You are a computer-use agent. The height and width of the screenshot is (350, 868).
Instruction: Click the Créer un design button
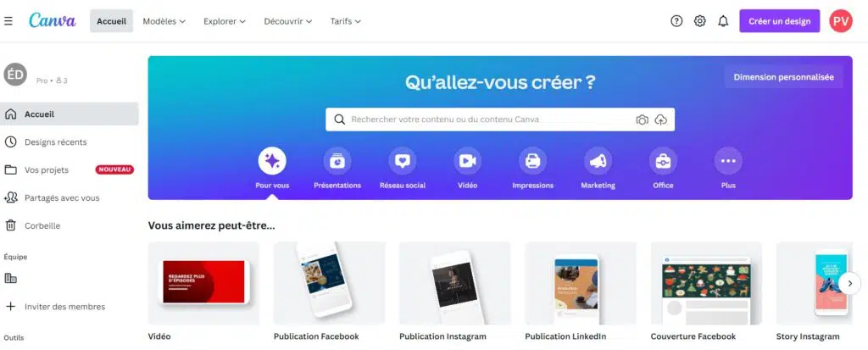(780, 21)
